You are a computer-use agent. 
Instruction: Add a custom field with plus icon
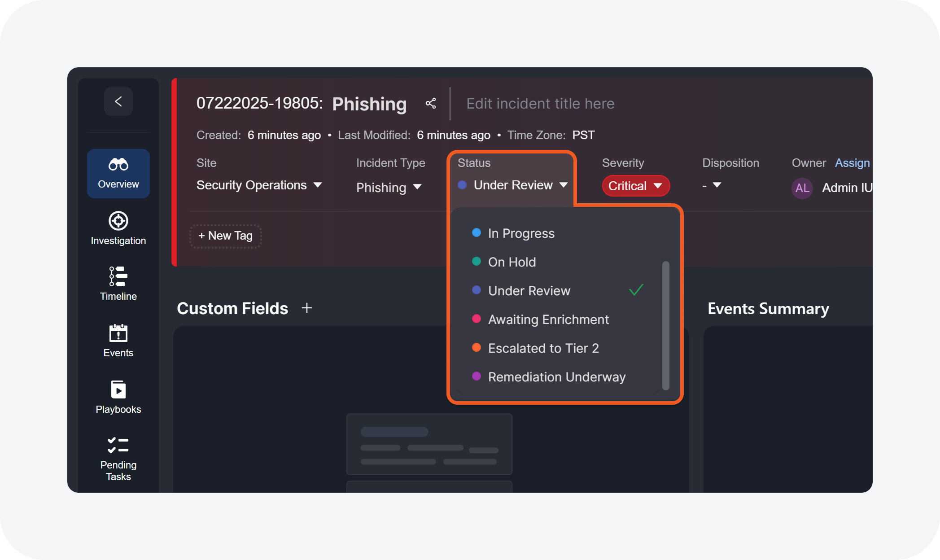click(x=307, y=308)
